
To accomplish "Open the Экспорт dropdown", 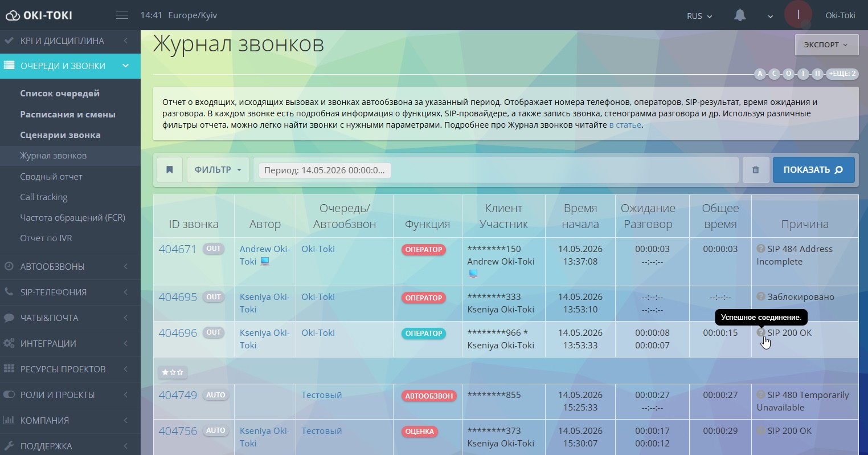I will point(826,44).
